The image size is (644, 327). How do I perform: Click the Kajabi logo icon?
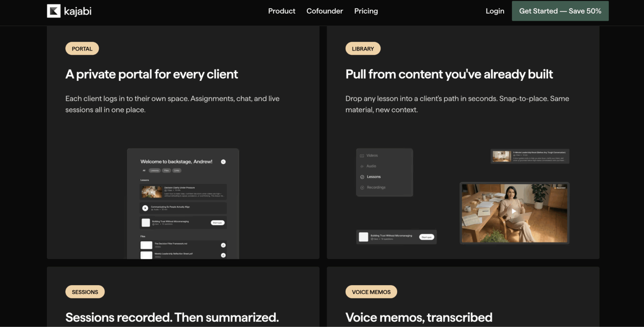pyautogui.click(x=54, y=11)
